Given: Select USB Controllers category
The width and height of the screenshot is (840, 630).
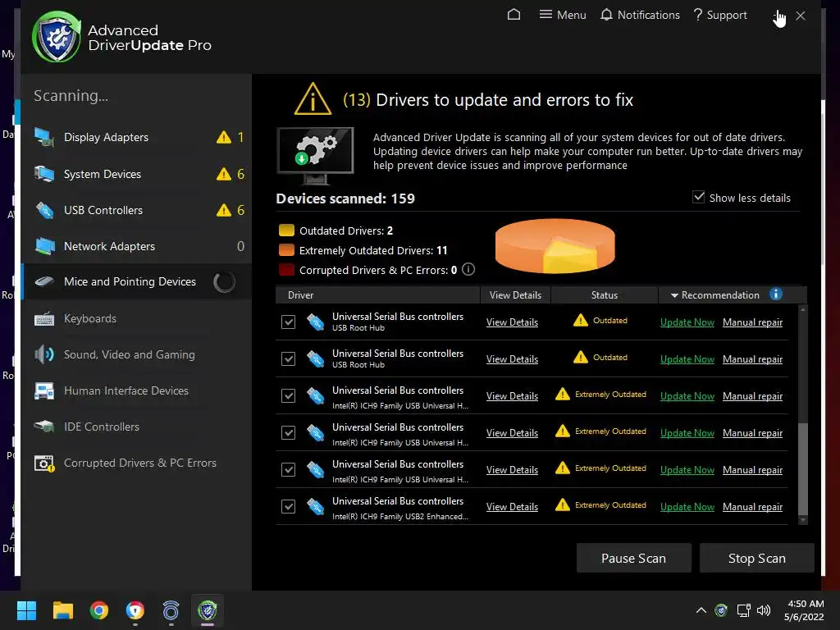Looking at the screenshot, I should (x=137, y=210).
